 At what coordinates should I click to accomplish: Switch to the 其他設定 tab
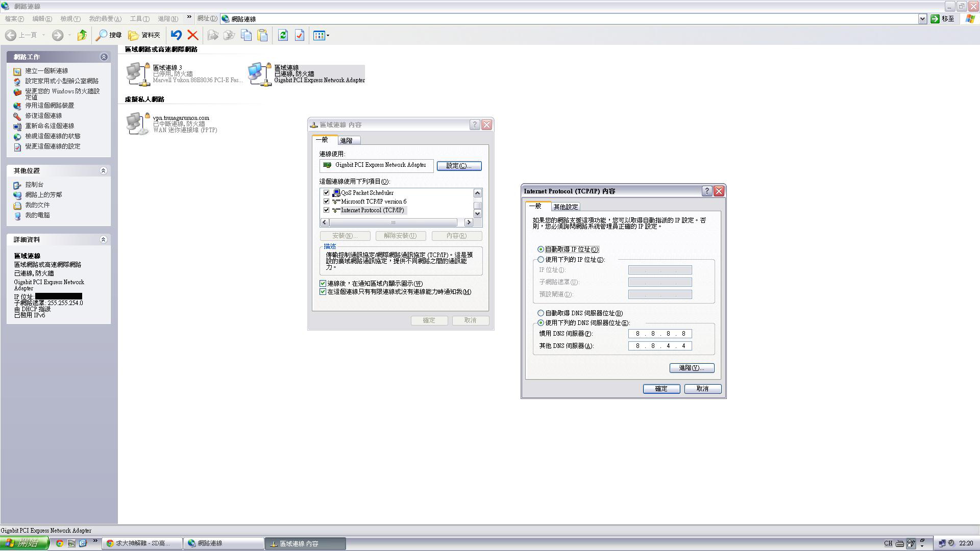point(566,207)
